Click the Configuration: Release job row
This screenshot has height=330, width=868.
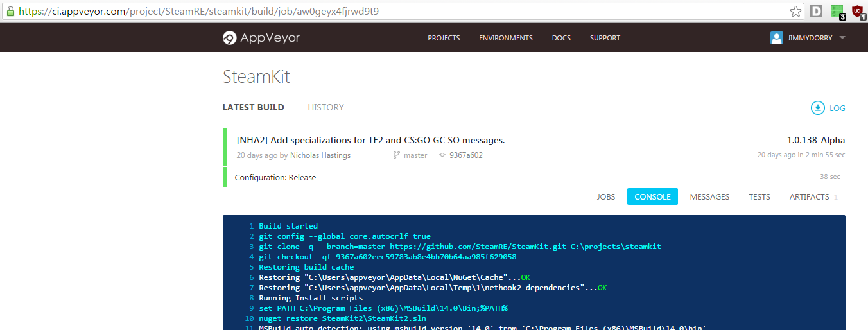[534, 177]
